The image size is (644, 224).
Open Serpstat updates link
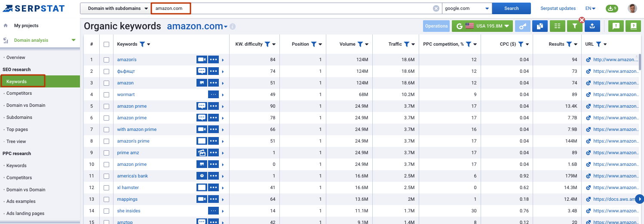(558, 8)
